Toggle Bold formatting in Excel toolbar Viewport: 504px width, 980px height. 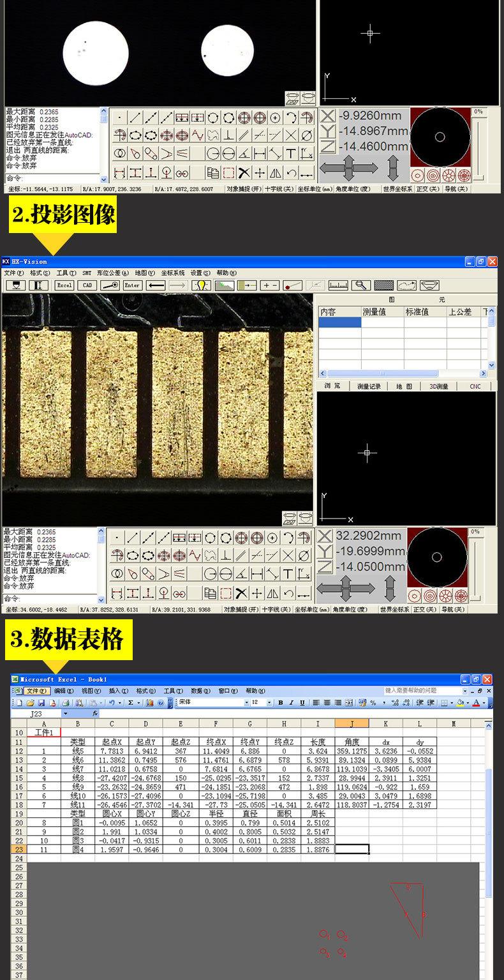[x=280, y=703]
